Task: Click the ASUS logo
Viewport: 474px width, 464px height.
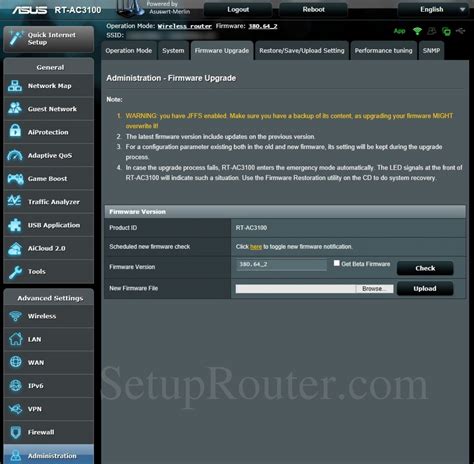Action: pyautogui.click(x=29, y=10)
